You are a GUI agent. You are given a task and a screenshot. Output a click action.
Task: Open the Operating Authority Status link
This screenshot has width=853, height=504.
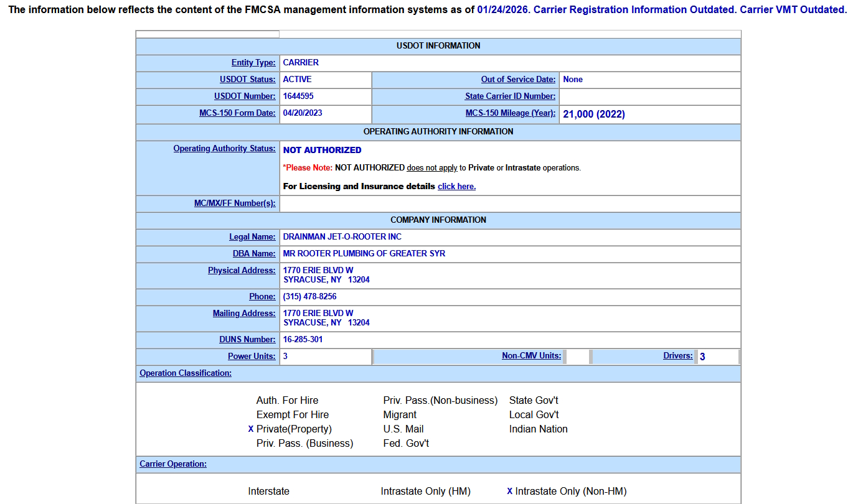point(224,149)
